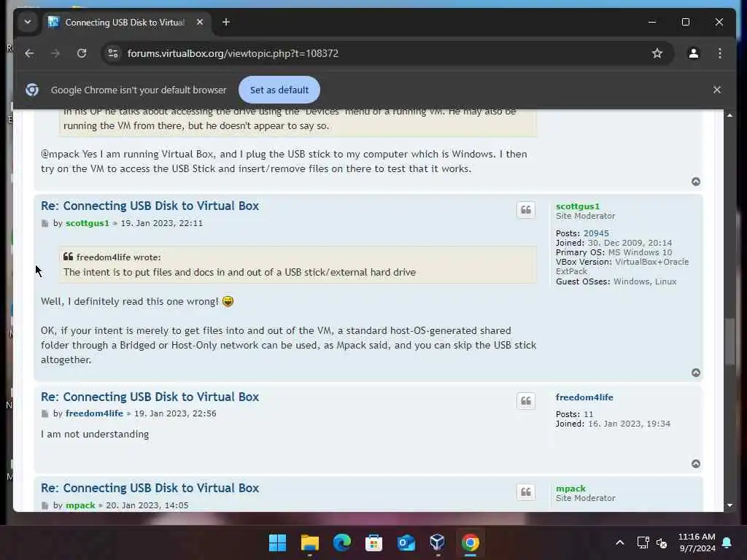Open mpack author link beside 14:05 date
Screen dimensions: 747x560
tap(80, 505)
